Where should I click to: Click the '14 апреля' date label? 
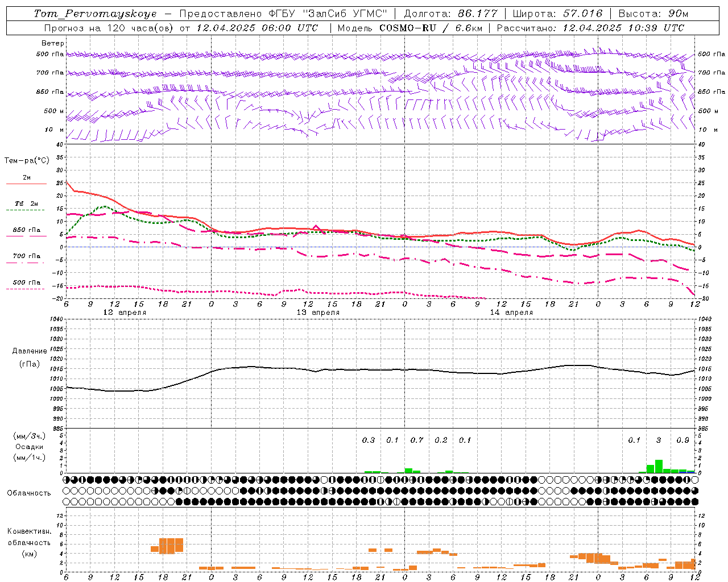tap(511, 313)
